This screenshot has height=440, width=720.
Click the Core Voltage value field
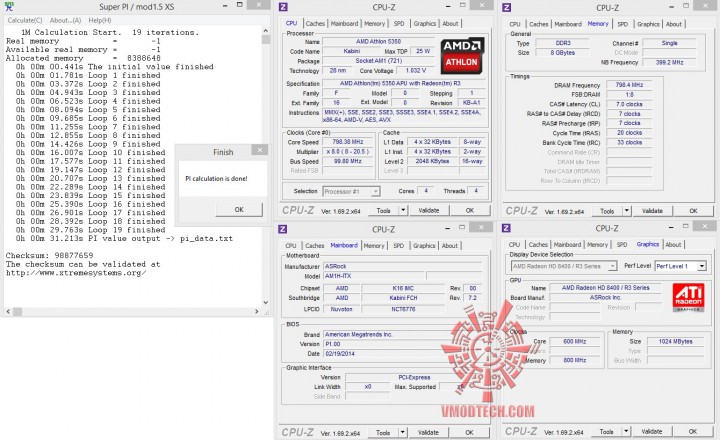tap(416, 70)
